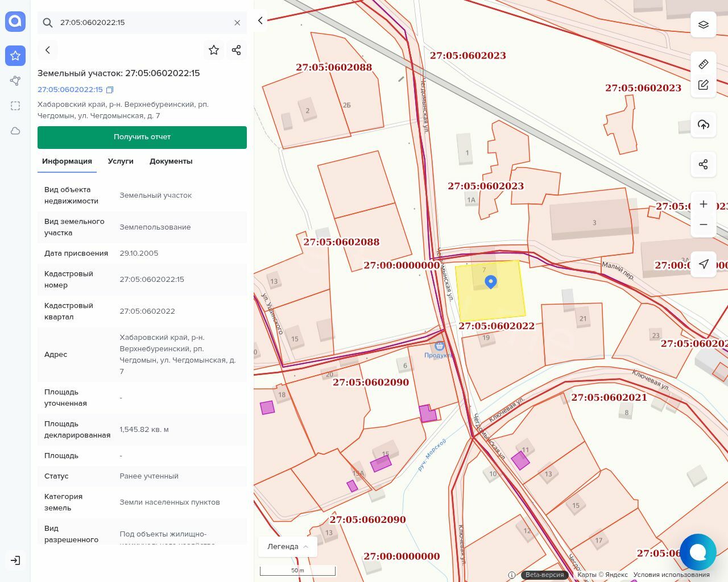Copy the cadastral number with copy icon
Screen dimensions: 728x582
click(110, 90)
